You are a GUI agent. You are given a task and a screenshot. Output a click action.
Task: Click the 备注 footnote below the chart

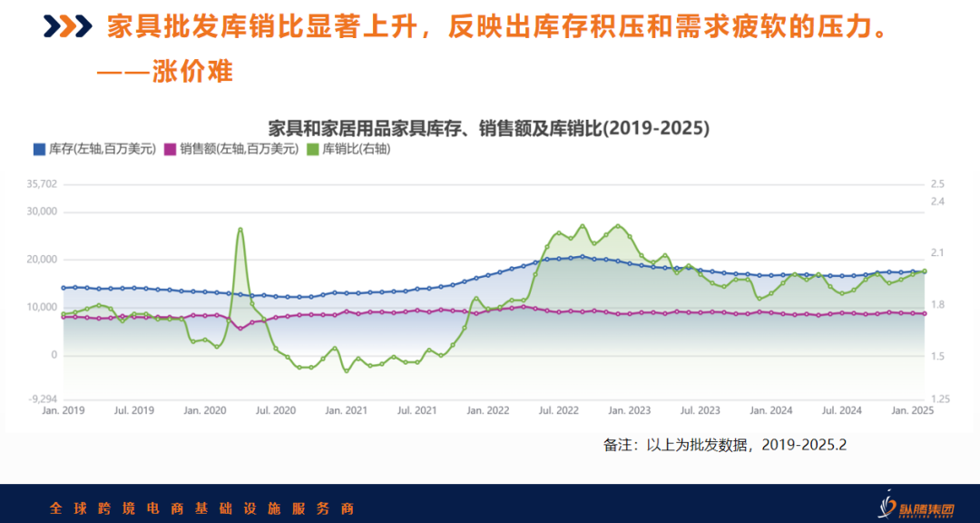(x=724, y=445)
